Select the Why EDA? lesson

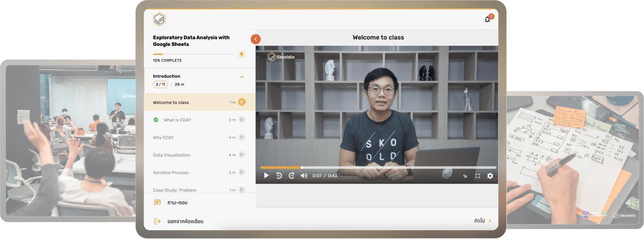pos(163,138)
